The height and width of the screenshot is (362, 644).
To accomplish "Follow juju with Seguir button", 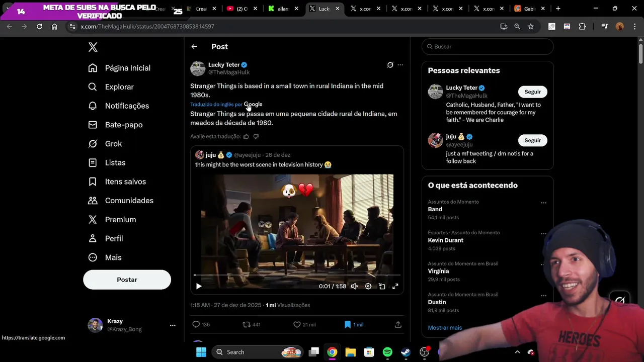I will click(532, 140).
